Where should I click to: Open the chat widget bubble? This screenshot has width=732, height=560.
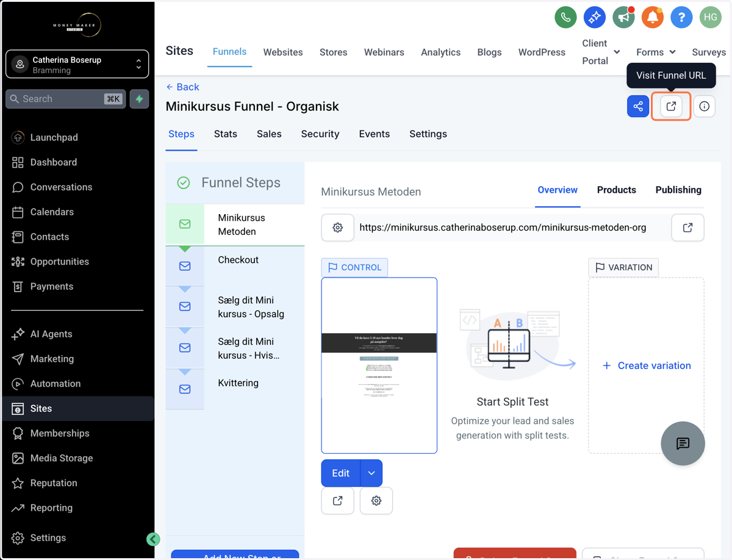[x=683, y=443]
